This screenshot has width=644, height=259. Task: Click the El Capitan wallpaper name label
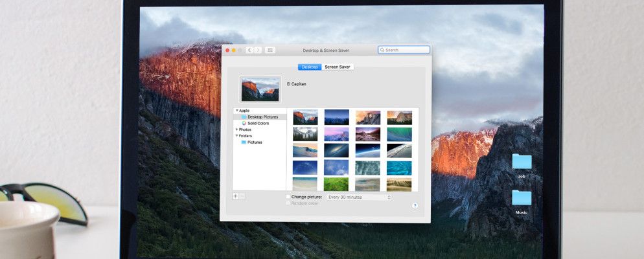pos(296,84)
